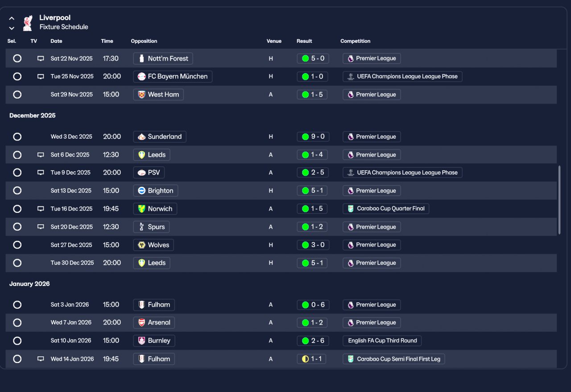Open the 1 - 0 result against FC Bayern München
The height and width of the screenshot is (392, 571).
point(313,76)
